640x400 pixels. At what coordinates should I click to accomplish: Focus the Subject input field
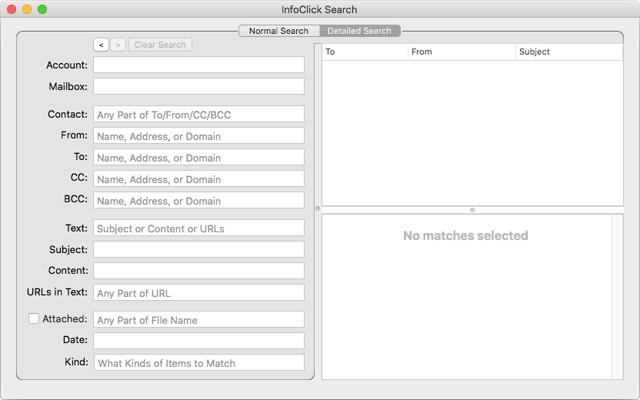click(199, 249)
